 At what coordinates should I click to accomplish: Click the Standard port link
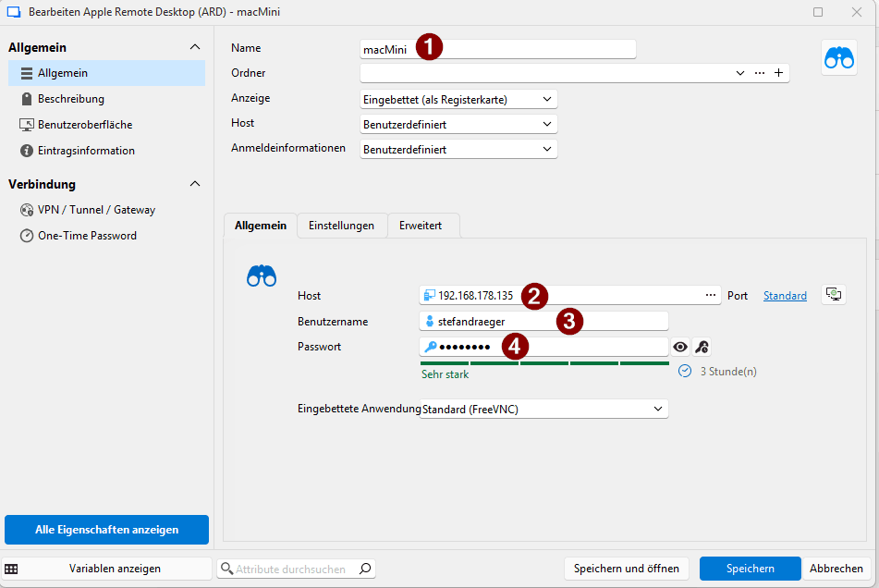pyautogui.click(x=785, y=296)
